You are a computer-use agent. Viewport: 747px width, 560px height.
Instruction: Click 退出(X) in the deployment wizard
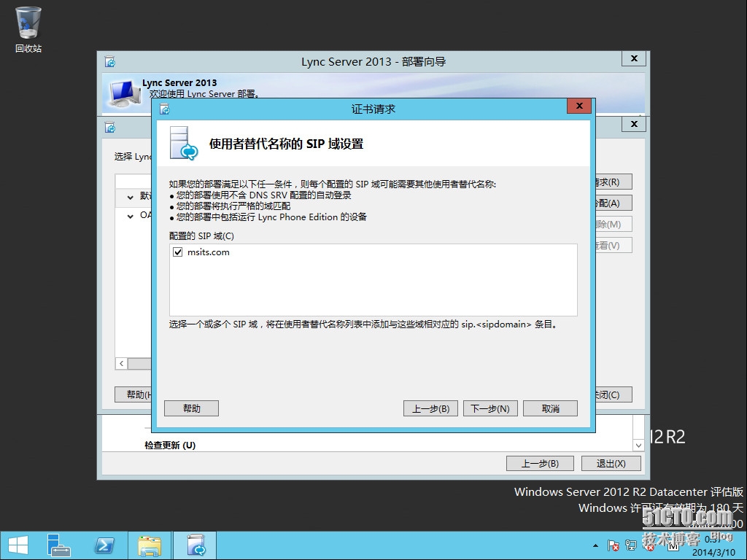[x=611, y=463]
